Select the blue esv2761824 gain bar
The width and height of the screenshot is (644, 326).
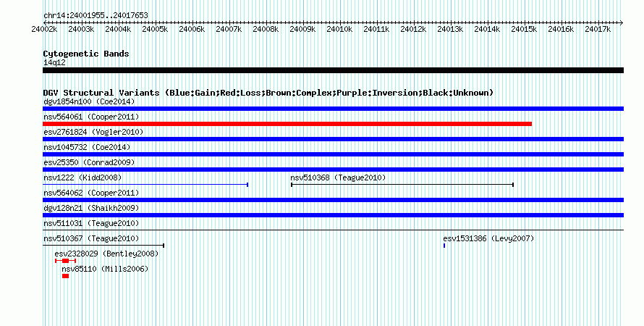(x=333, y=139)
